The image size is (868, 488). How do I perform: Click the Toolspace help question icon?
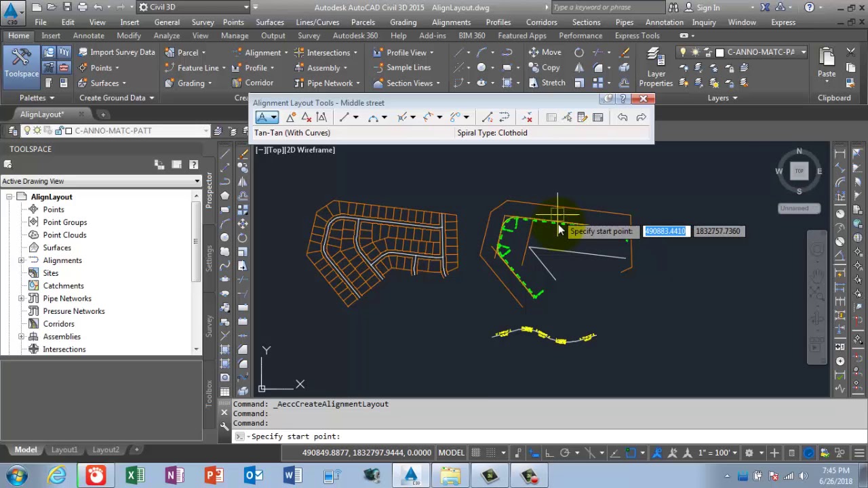pyautogui.click(x=193, y=164)
